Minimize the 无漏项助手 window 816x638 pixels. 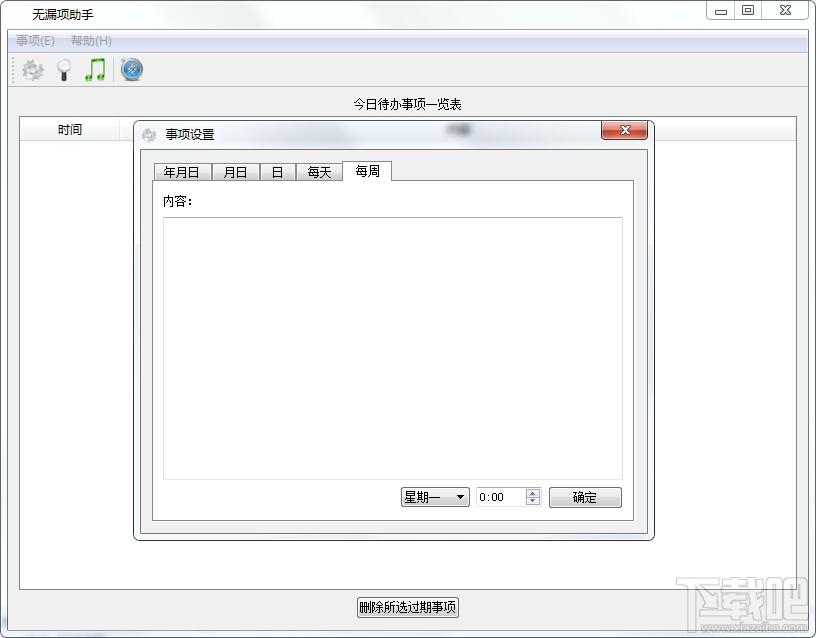[721, 11]
